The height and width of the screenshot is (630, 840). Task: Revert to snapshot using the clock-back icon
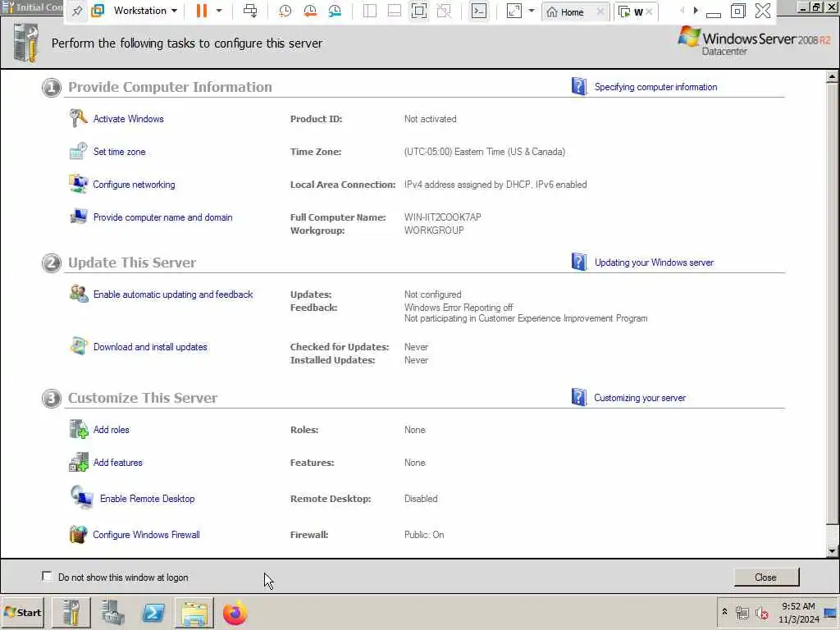[309, 11]
